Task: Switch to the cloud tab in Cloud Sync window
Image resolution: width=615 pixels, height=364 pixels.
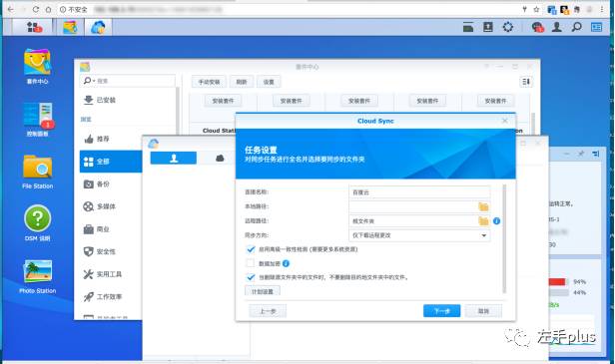Action: pos(220,158)
